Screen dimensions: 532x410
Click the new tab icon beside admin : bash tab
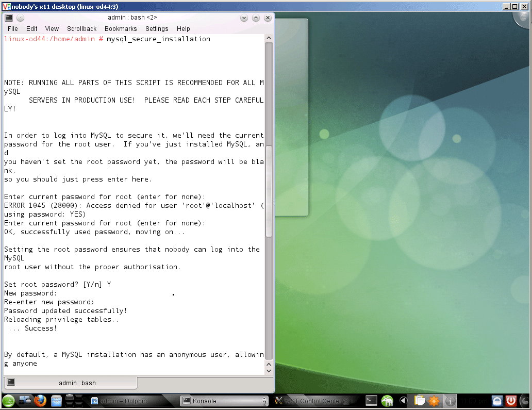click(11, 382)
